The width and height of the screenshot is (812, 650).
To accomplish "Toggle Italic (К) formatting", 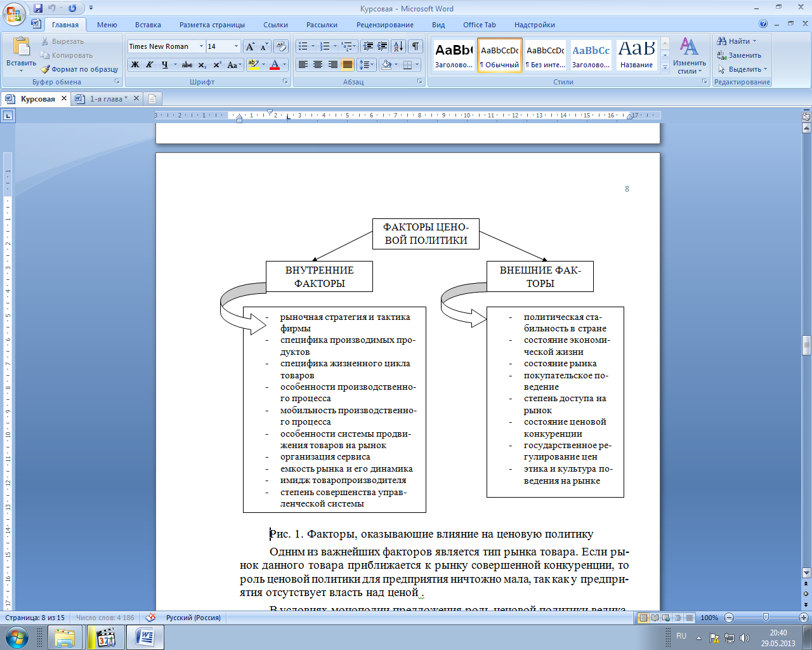I will [x=150, y=65].
